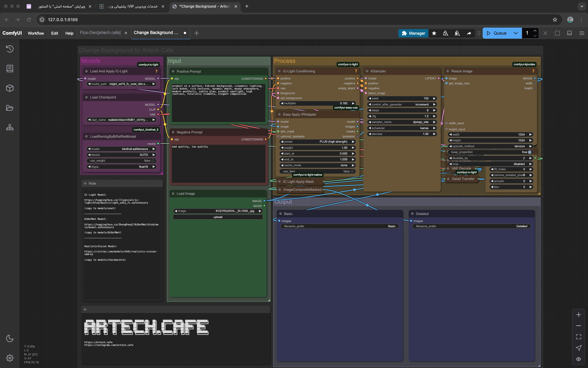Image resolution: width=588 pixels, height=368 pixels.
Task: Open the workflows folder sidebar icon
Action: (x=9, y=108)
